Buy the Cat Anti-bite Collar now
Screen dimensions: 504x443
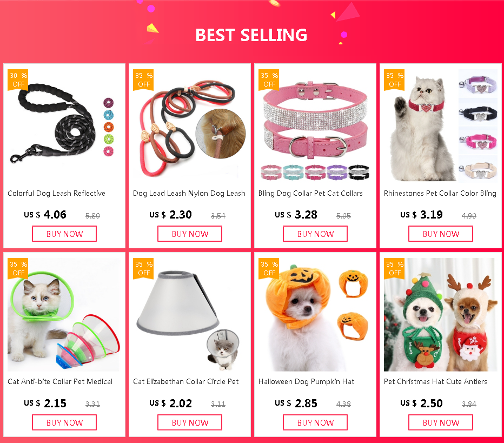click(x=64, y=422)
